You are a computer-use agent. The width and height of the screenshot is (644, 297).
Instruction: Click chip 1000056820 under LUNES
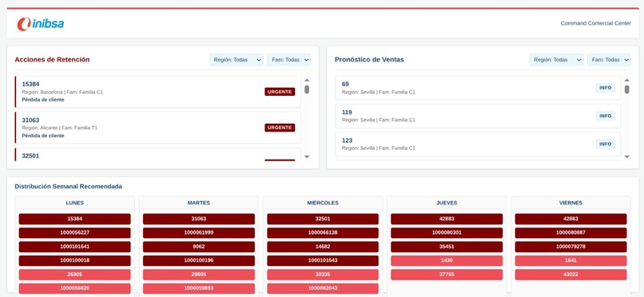point(75,288)
